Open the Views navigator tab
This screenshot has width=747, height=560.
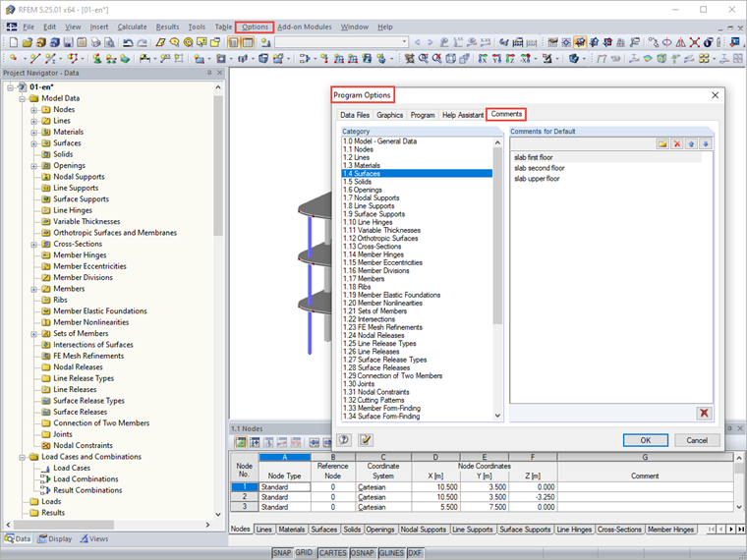coord(94,539)
